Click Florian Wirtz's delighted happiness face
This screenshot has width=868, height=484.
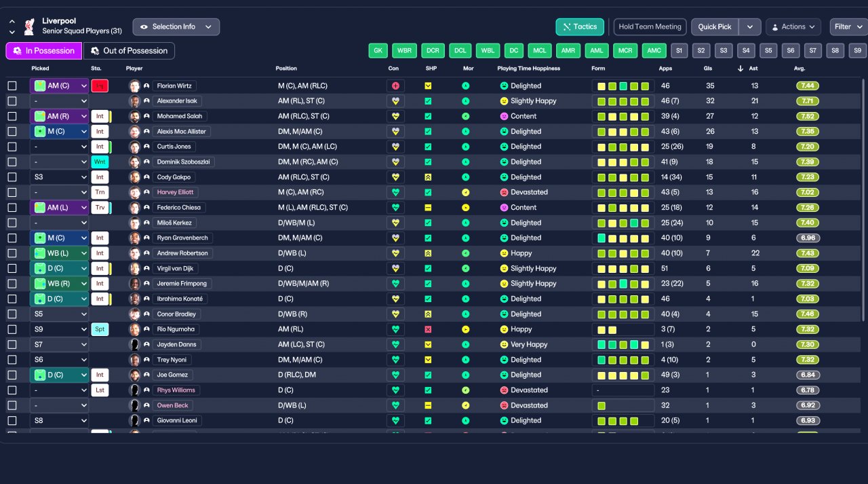(x=504, y=86)
